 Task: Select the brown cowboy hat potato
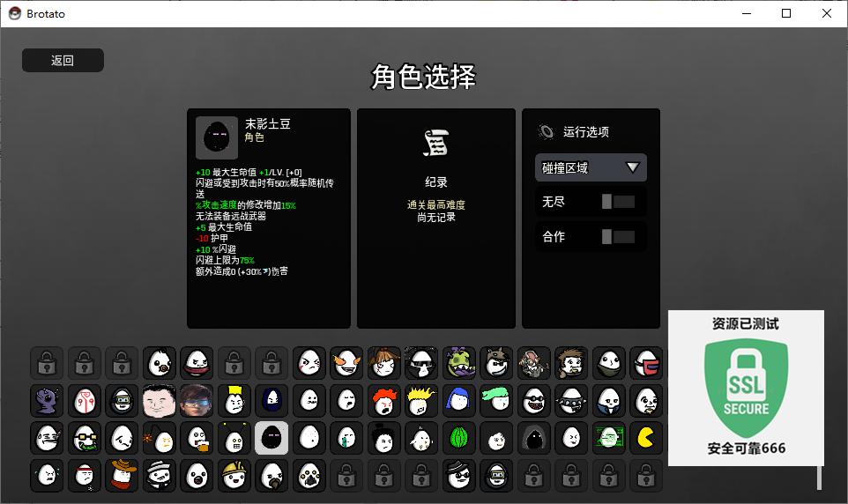coord(122,475)
